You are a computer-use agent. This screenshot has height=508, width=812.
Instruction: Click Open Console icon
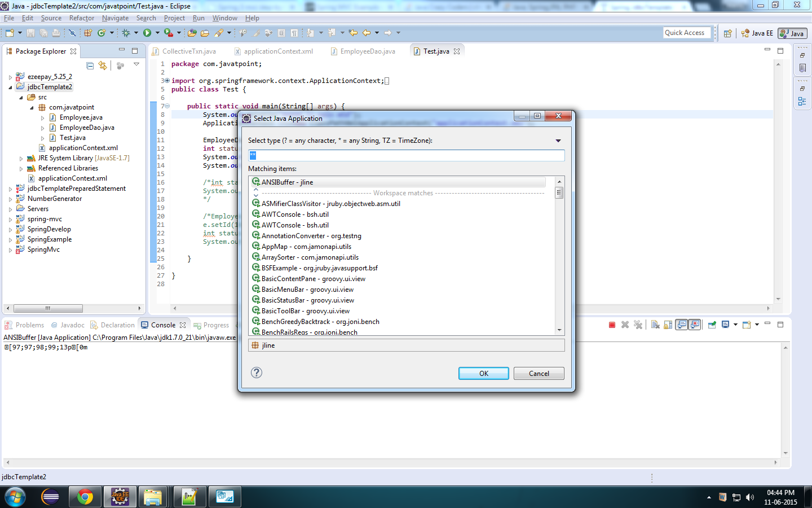[x=747, y=325]
